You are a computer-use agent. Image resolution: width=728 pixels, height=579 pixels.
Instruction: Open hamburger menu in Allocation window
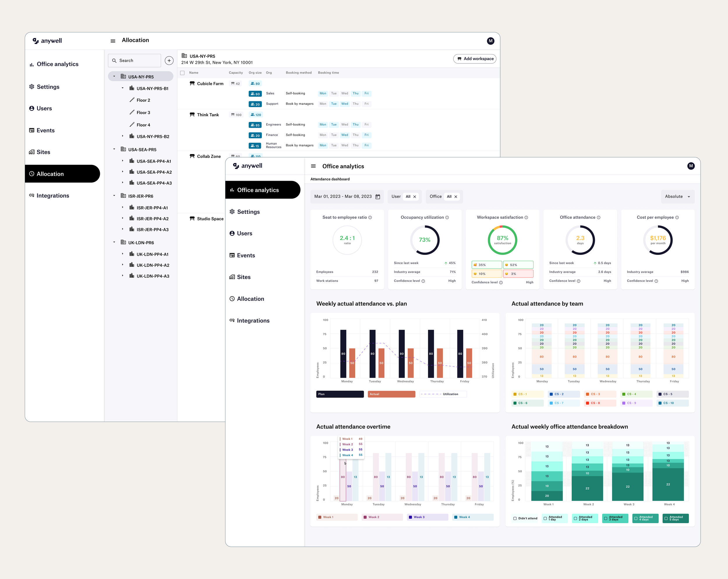click(113, 41)
